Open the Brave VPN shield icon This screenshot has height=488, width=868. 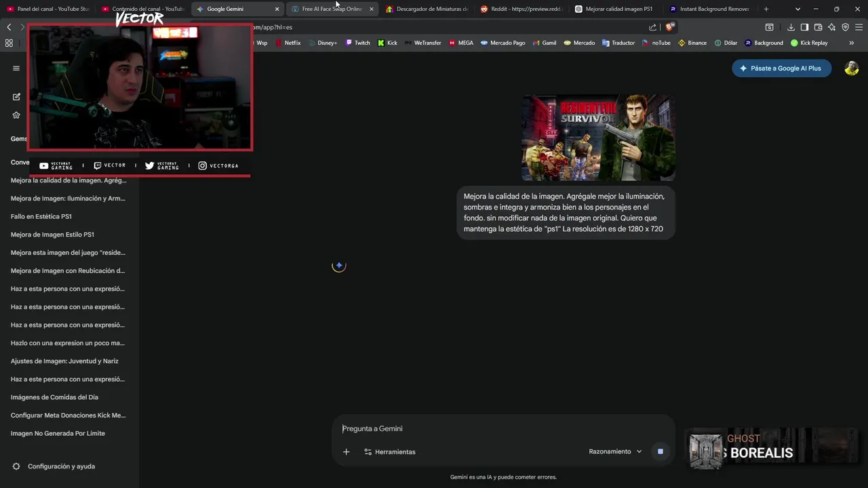click(x=845, y=27)
